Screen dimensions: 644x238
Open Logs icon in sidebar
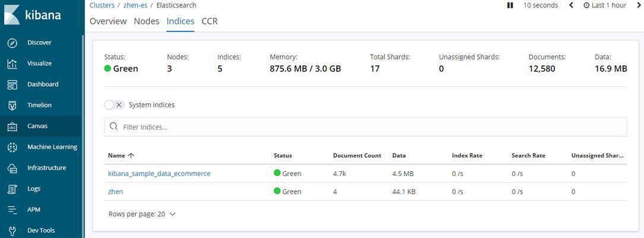[x=12, y=189]
